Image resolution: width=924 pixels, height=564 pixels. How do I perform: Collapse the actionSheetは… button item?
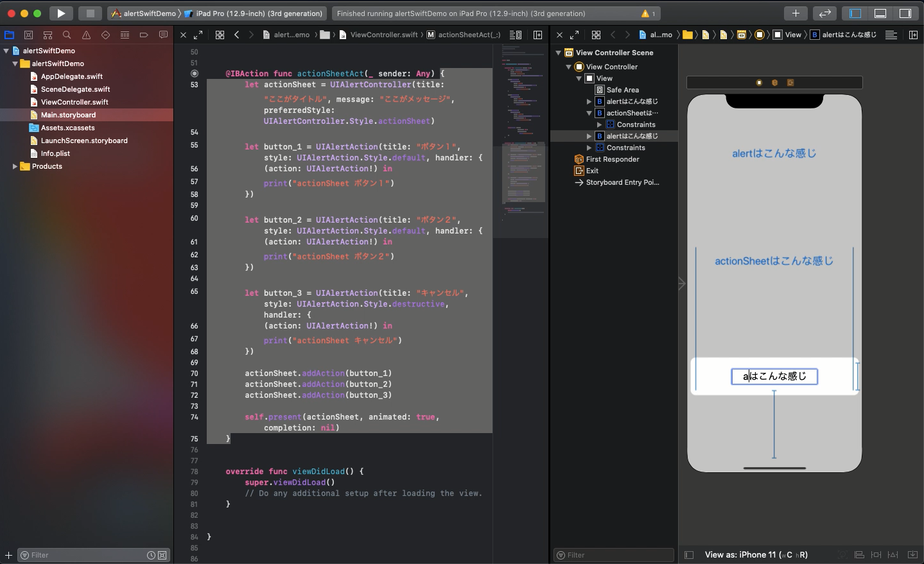(x=589, y=113)
